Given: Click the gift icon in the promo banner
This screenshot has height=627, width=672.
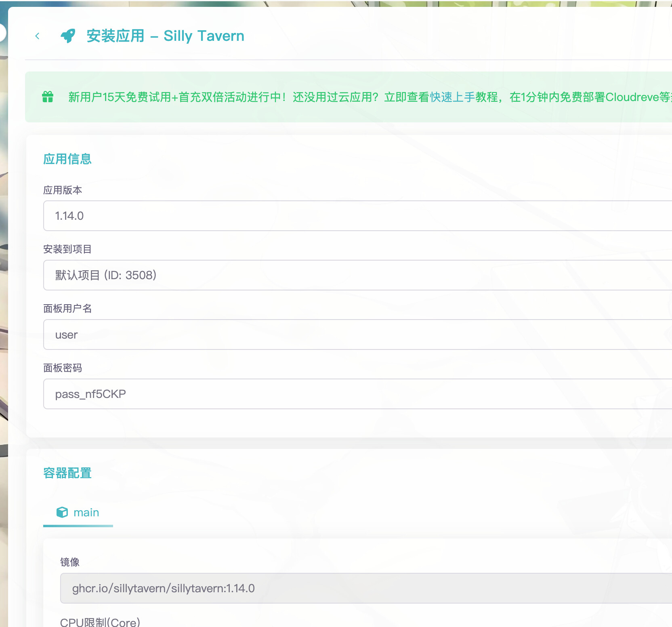Looking at the screenshot, I should (x=48, y=97).
